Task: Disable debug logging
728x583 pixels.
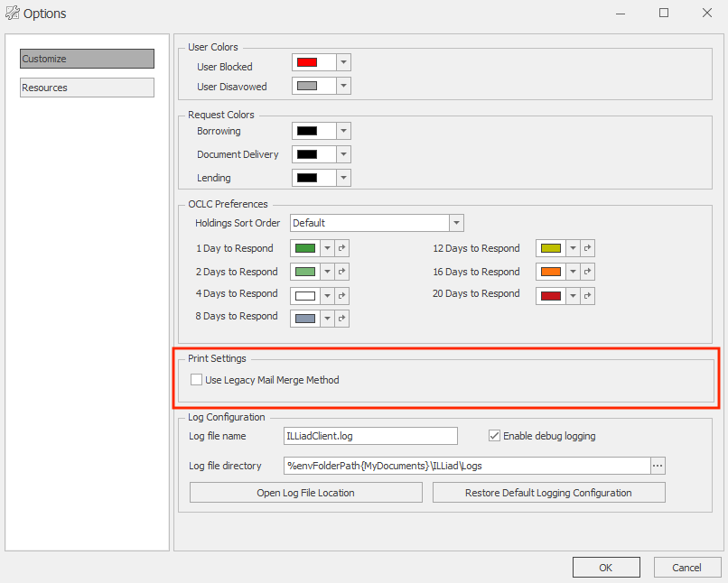Action: point(494,435)
